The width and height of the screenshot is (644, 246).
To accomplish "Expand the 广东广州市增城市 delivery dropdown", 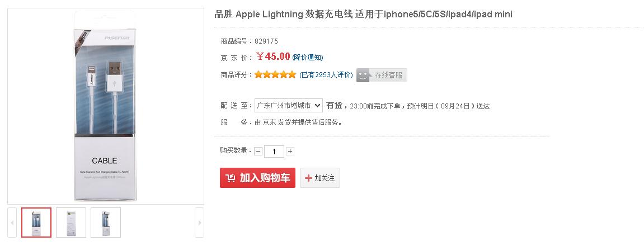I will tap(289, 106).
